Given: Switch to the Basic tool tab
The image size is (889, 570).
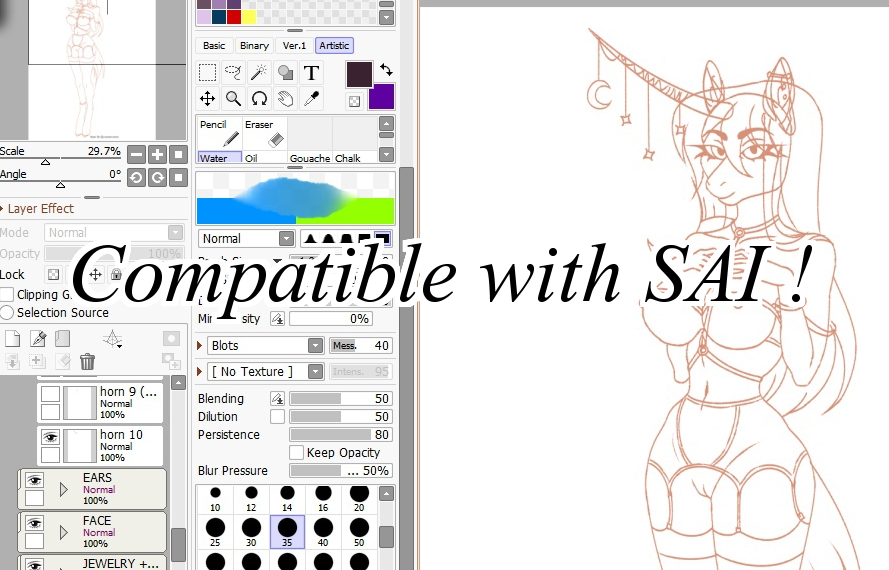Looking at the screenshot, I should coord(214,45).
